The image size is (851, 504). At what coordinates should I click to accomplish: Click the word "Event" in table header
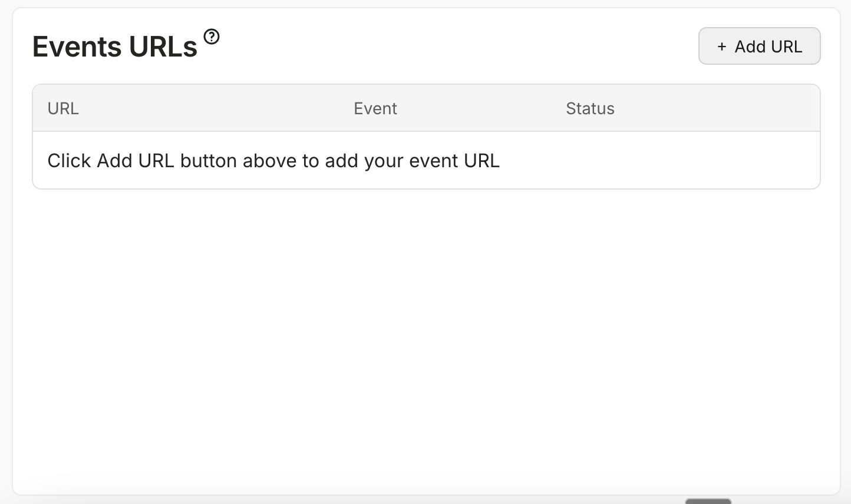(x=375, y=108)
